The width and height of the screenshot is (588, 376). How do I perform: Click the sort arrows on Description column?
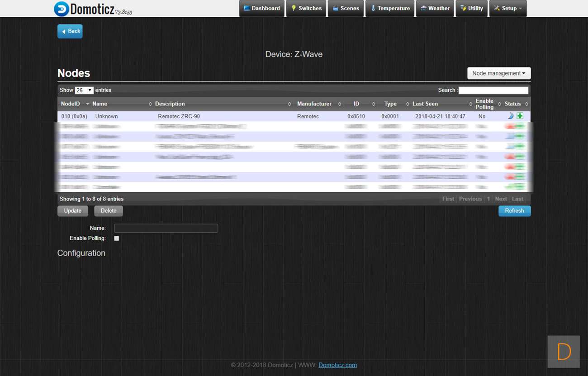pos(289,104)
